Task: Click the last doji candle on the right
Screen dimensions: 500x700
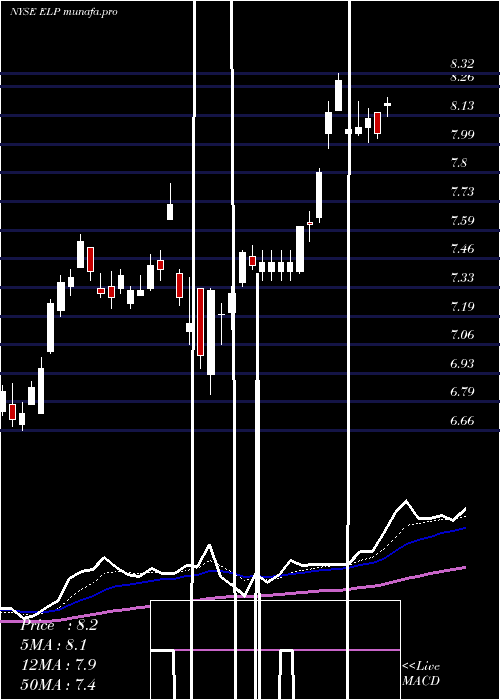Action: [x=388, y=106]
